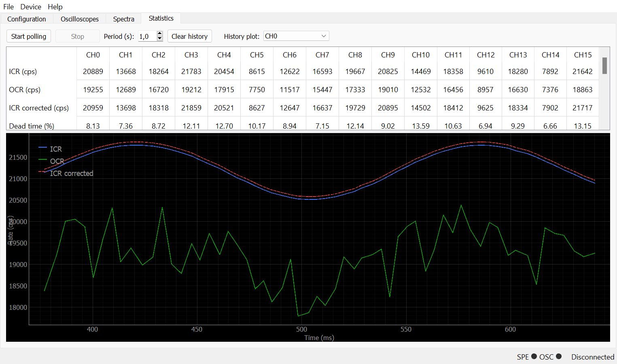This screenshot has width=617, height=364.
Task: Click the ICR corrected (cps) row label
Action: click(x=39, y=108)
